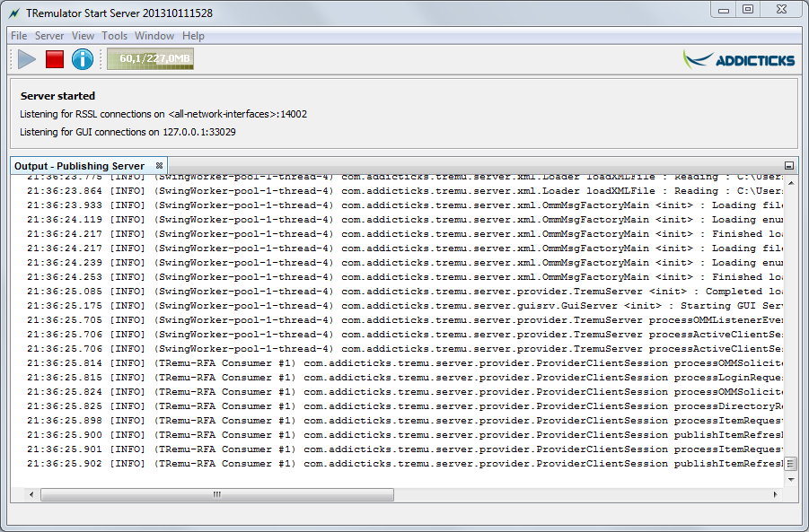Open the Tools menu
Image resolution: width=809 pixels, height=532 pixels.
115,36
